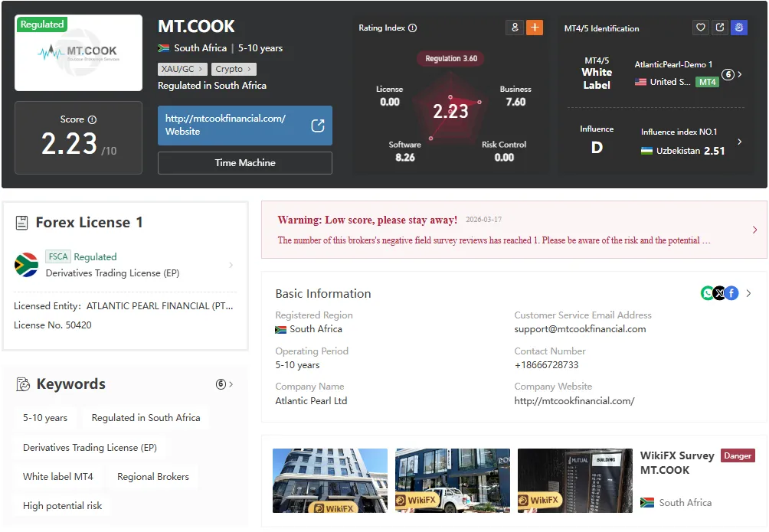The width and height of the screenshot is (769, 532).
Task: Open the Time Machine button
Action: 245,163
